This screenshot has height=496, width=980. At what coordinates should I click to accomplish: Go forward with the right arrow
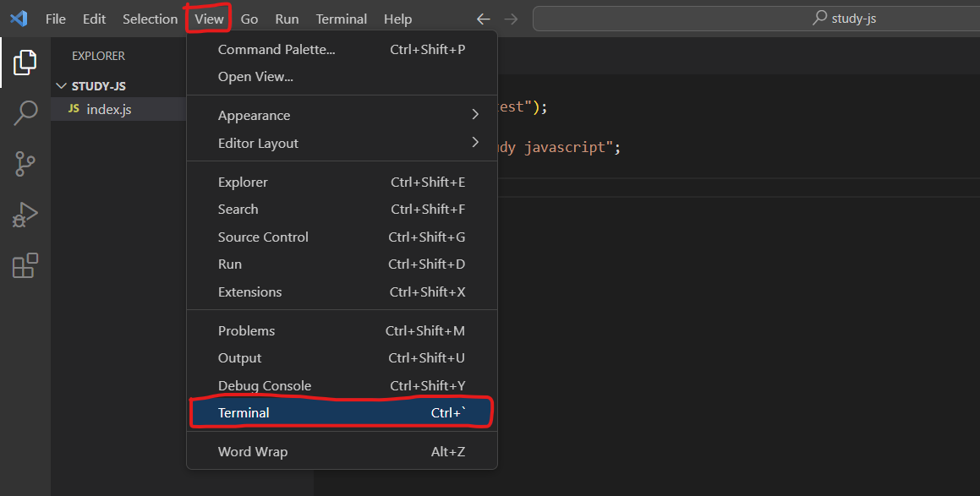click(x=511, y=19)
